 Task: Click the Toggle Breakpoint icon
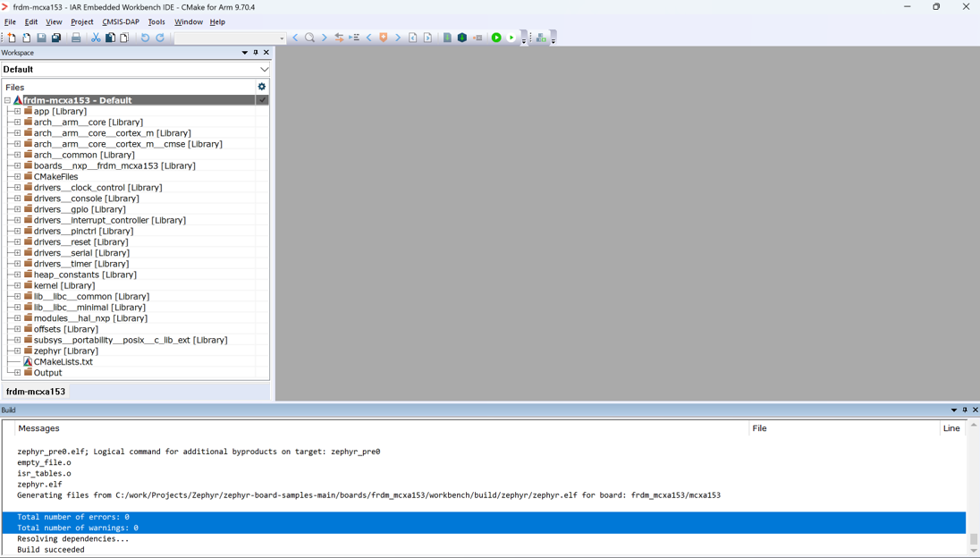point(477,38)
